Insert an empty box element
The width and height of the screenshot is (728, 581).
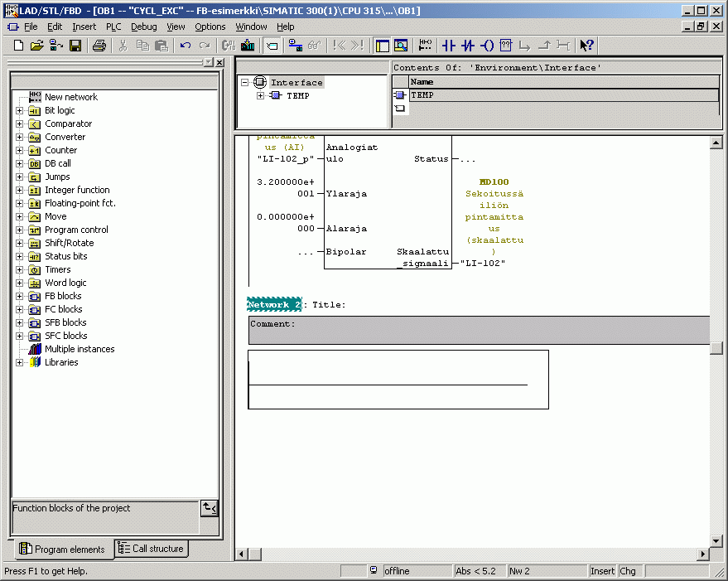pos(505,46)
